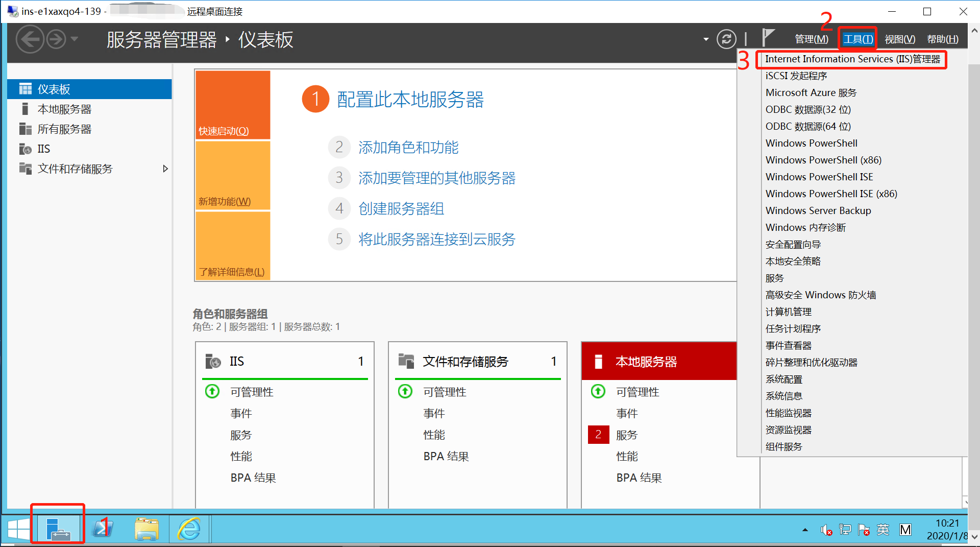Open Server Manager from the taskbar

[x=58, y=529]
